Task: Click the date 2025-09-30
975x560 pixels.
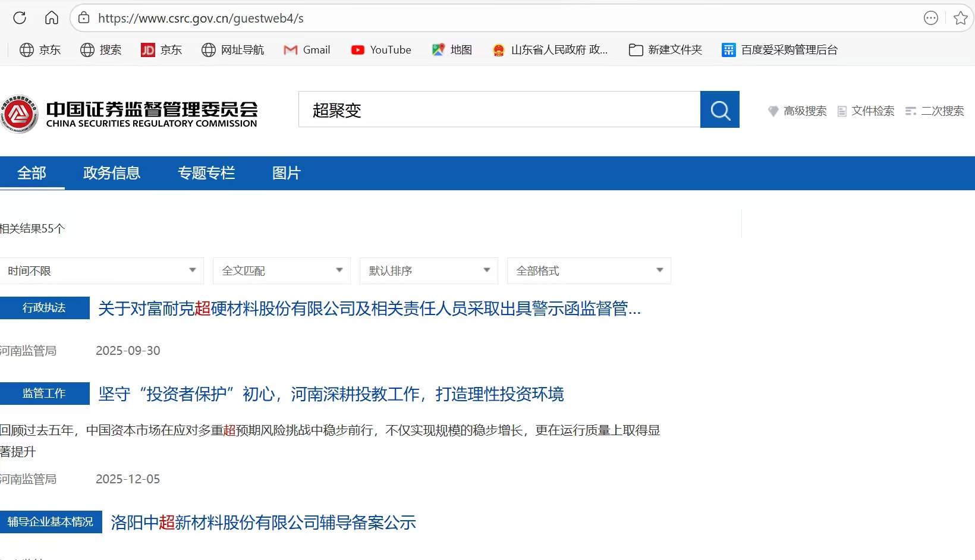Action: click(128, 351)
